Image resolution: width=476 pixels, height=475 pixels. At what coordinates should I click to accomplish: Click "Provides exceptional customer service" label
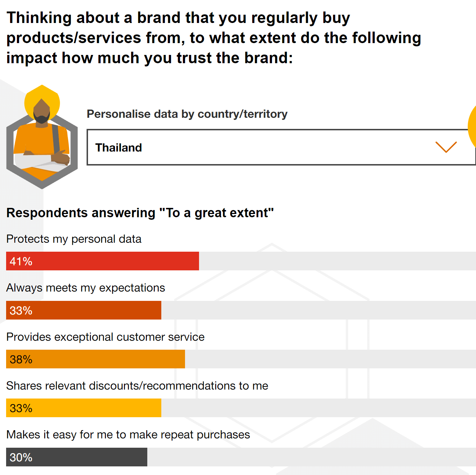(106, 337)
